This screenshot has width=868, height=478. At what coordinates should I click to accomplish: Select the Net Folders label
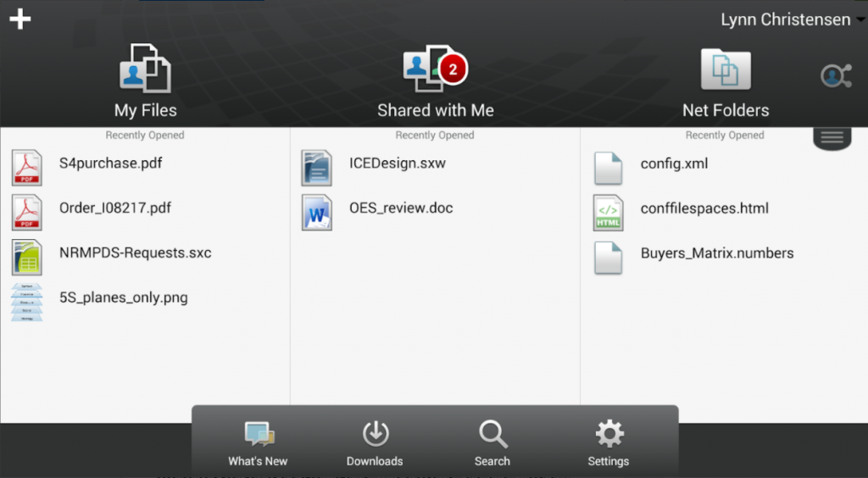pyautogui.click(x=726, y=110)
